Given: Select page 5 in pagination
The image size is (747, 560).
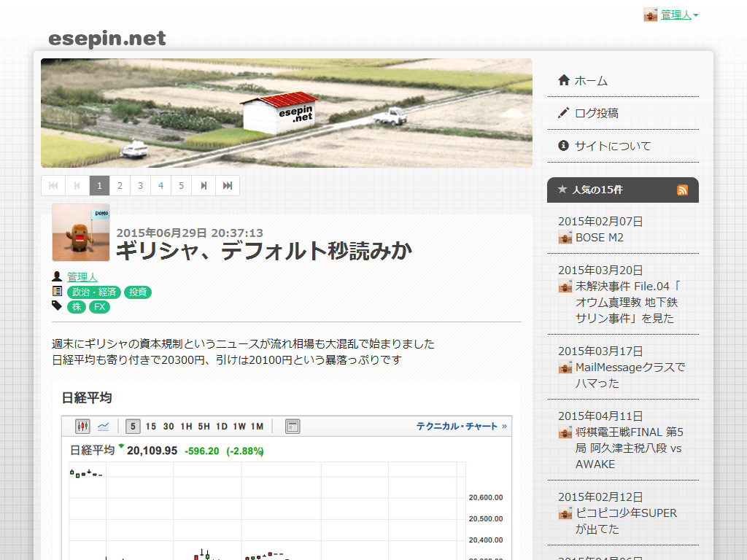Looking at the screenshot, I should [x=182, y=186].
